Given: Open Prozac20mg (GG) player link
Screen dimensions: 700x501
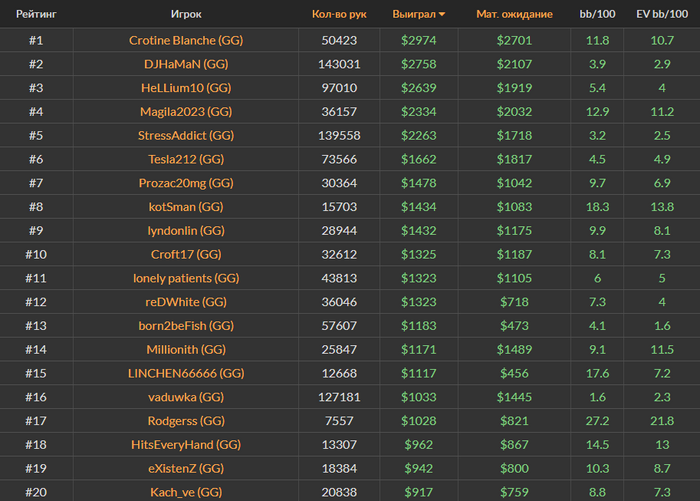Looking at the screenshot, I should click(x=186, y=183).
